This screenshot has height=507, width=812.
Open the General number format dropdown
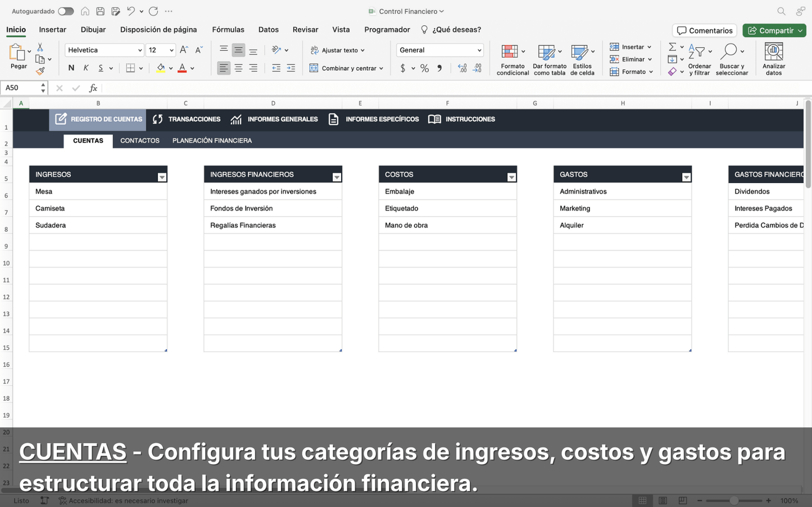click(x=439, y=50)
